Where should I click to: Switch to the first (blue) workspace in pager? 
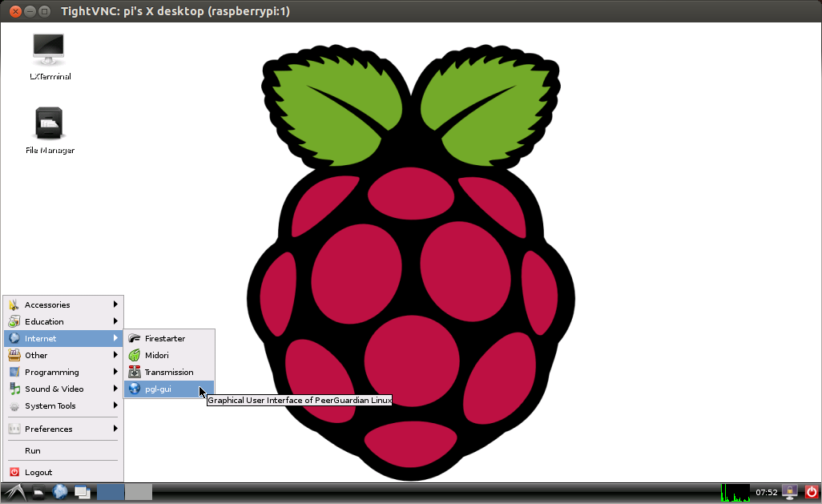[111, 492]
